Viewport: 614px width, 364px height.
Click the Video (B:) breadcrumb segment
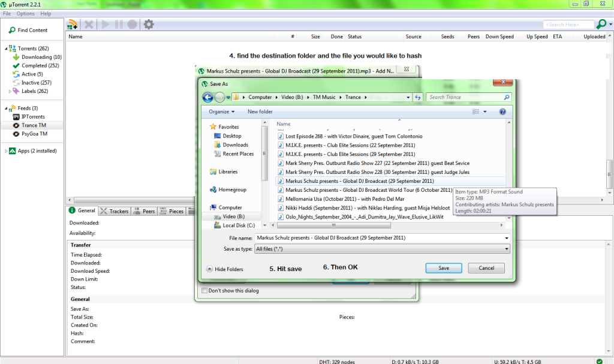click(292, 97)
